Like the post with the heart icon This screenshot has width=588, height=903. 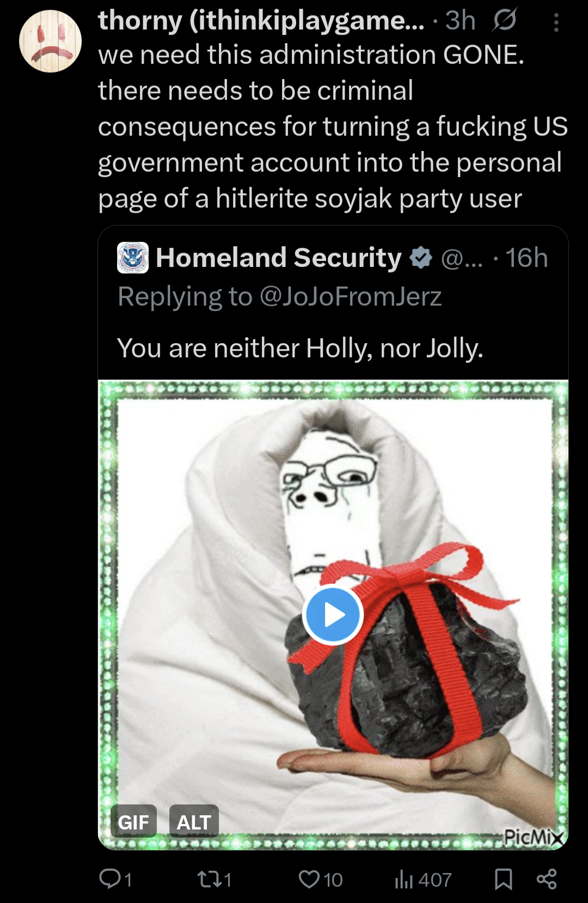(309, 879)
